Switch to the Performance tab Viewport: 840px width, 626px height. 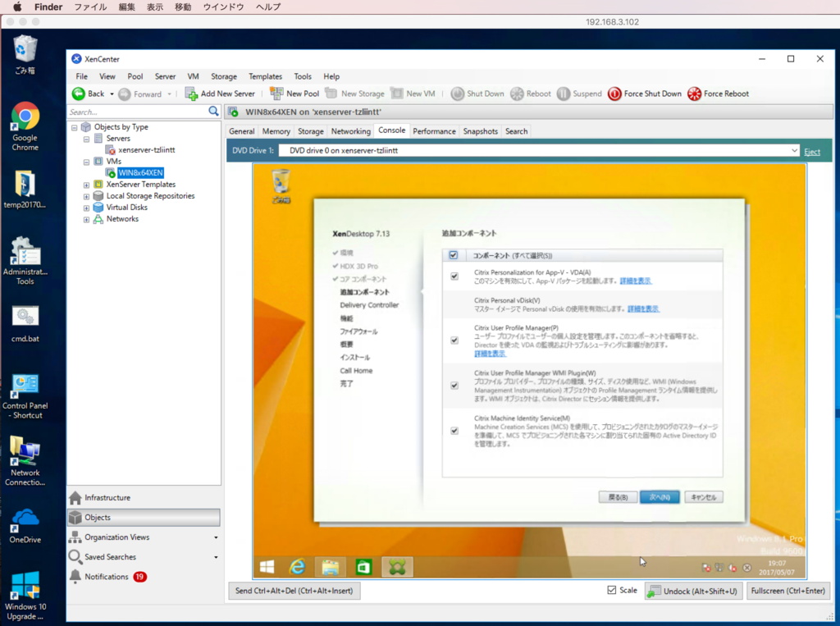point(434,131)
